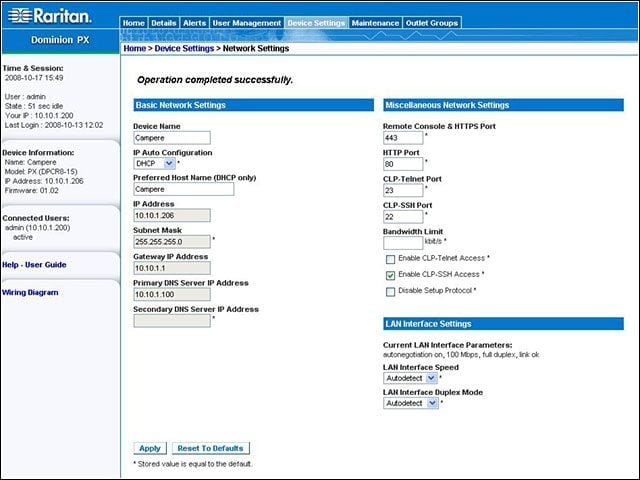The height and width of the screenshot is (480, 640).
Task: Click 'admin (10.10.1.200)' connected user
Action: pos(37,227)
